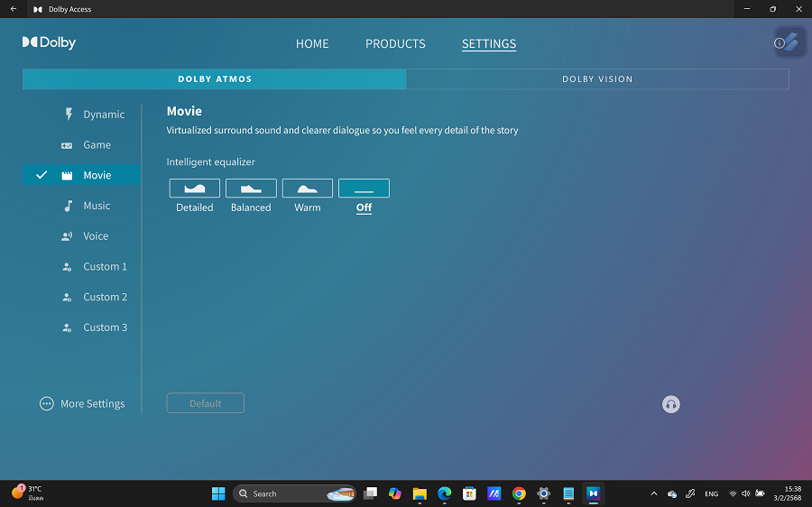Select the Dynamic profile lightning icon
This screenshot has width=812, height=507.
[68, 115]
